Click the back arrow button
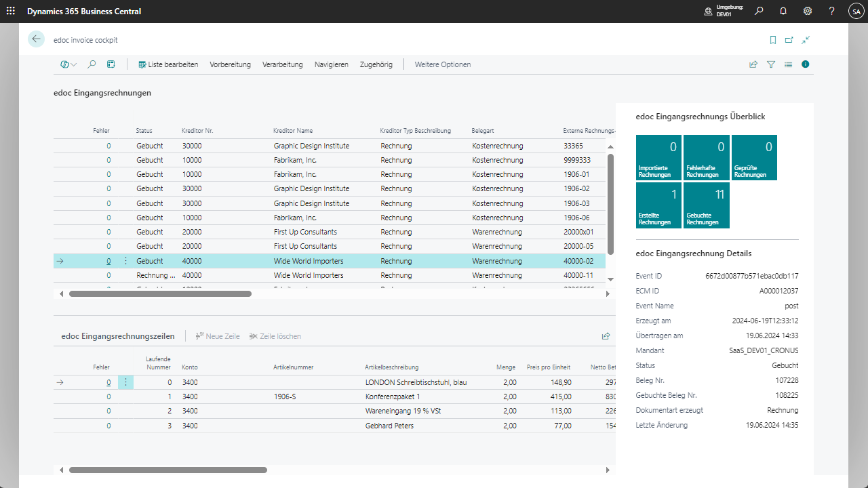 point(36,39)
